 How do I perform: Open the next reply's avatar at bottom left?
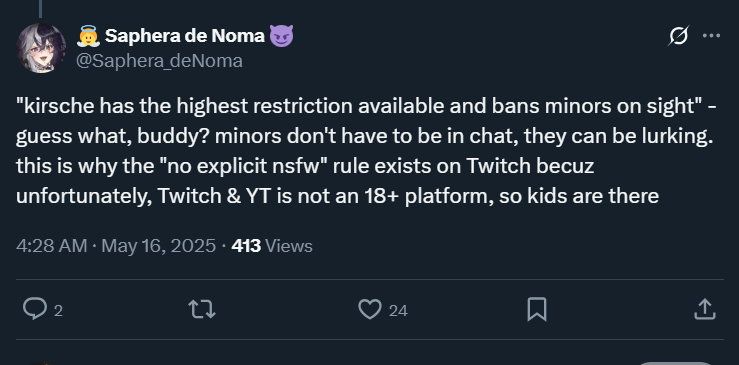click(41, 364)
